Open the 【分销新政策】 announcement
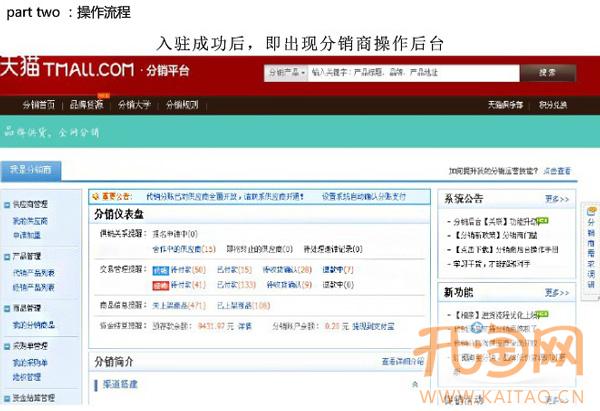The width and height of the screenshot is (600, 411). point(495,235)
